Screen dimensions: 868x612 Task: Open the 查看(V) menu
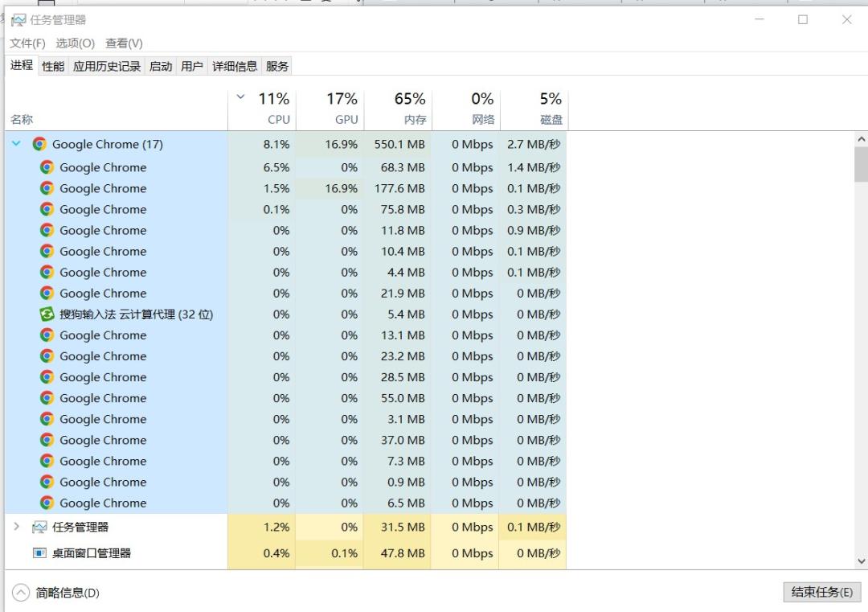[124, 43]
